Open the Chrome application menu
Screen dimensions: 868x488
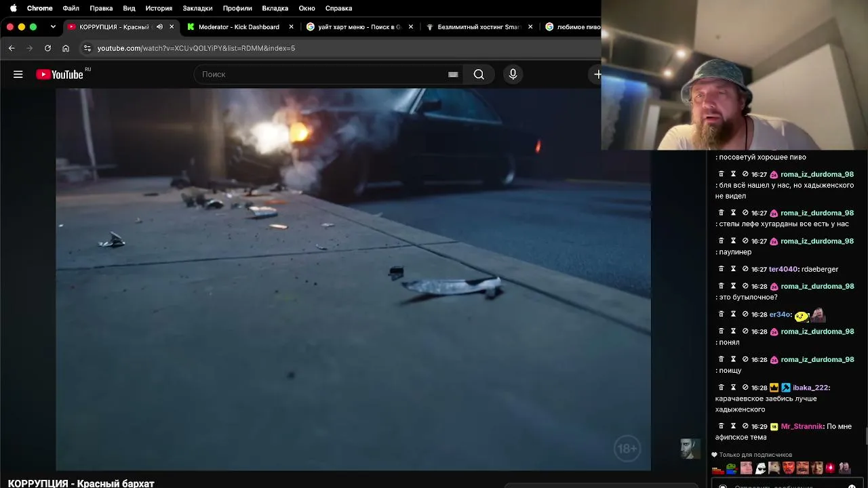pyautogui.click(x=40, y=8)
